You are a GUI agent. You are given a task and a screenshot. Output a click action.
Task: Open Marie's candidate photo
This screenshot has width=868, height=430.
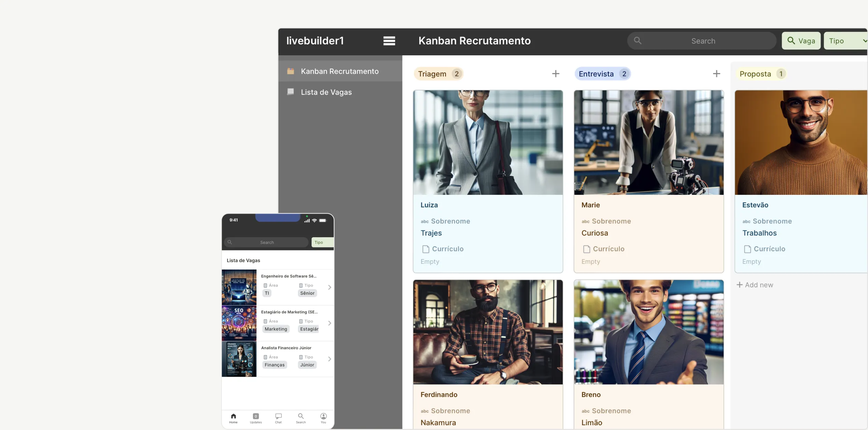click(x=649, y=143)
